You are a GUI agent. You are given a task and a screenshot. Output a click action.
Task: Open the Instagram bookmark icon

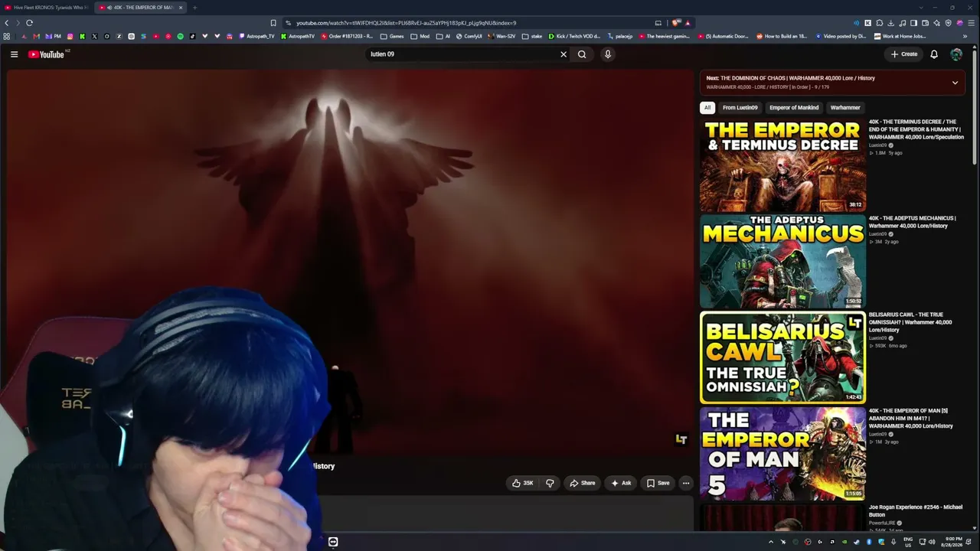tap(70, 36)
